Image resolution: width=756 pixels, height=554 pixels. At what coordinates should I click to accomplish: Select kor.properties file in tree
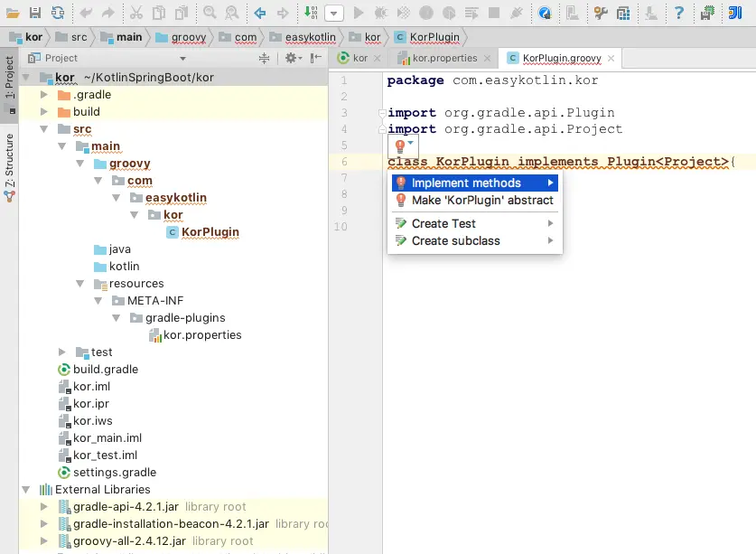pos(196,335)
